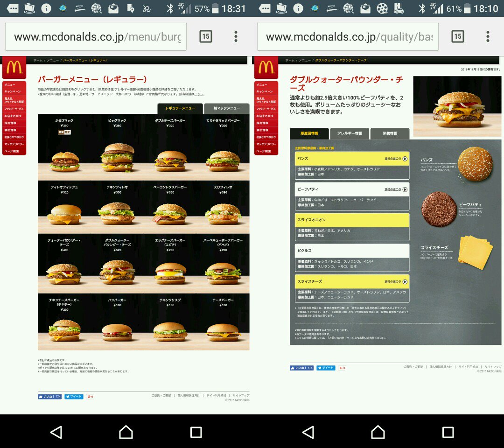Open the ビッグマック ¥380 burger
Screen dimensions: 504x448
coord(117,147)
